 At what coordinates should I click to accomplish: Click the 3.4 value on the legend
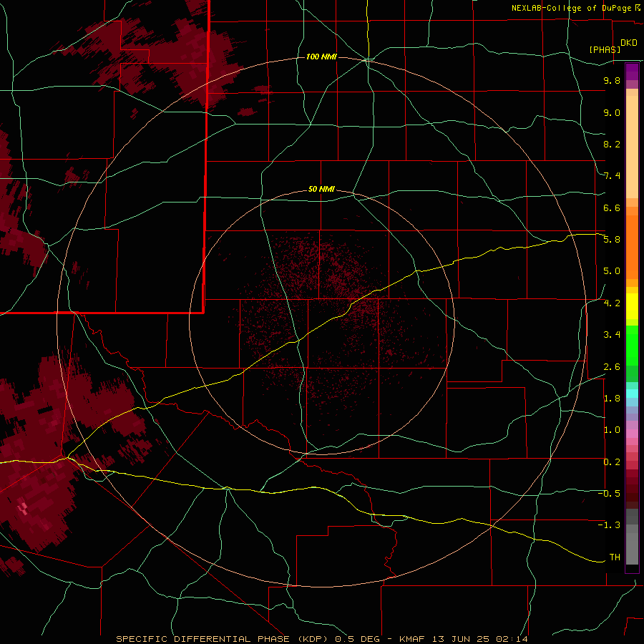612,335
